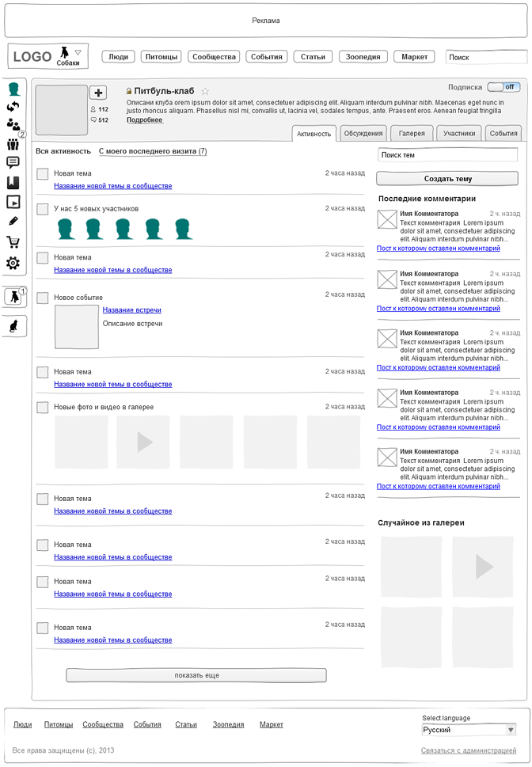Open friends via two-people sidebar icon
Image resolution: width=532 pixels, height=767 pixels.
click(13, 124)
